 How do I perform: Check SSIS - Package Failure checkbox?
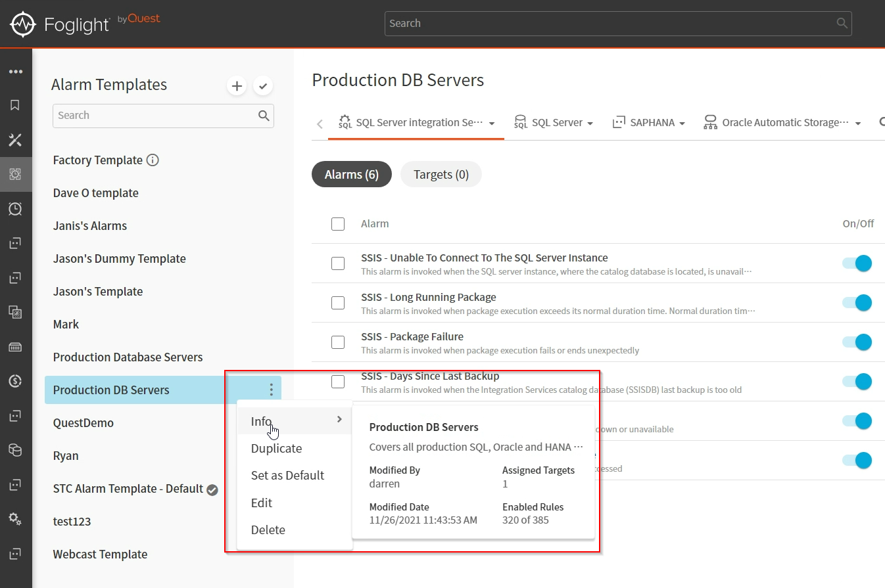[x=338, y=342]
